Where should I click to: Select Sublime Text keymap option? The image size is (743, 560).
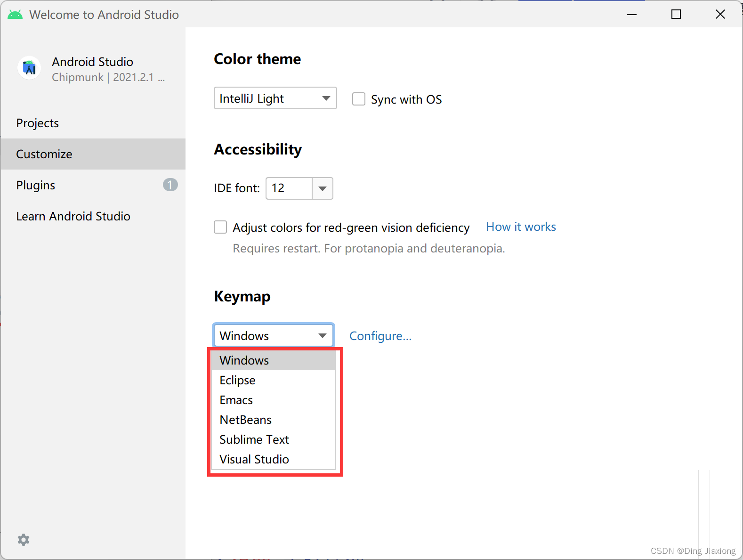click(x=274, y=439)
